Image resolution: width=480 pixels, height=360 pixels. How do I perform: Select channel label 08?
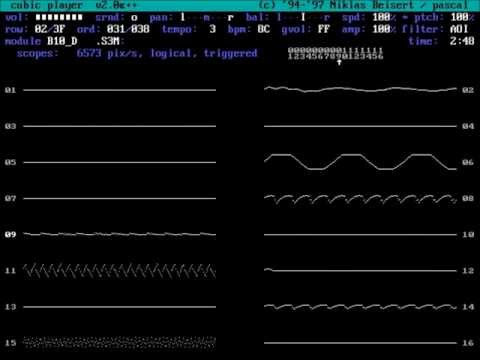[x=468, y=199]
